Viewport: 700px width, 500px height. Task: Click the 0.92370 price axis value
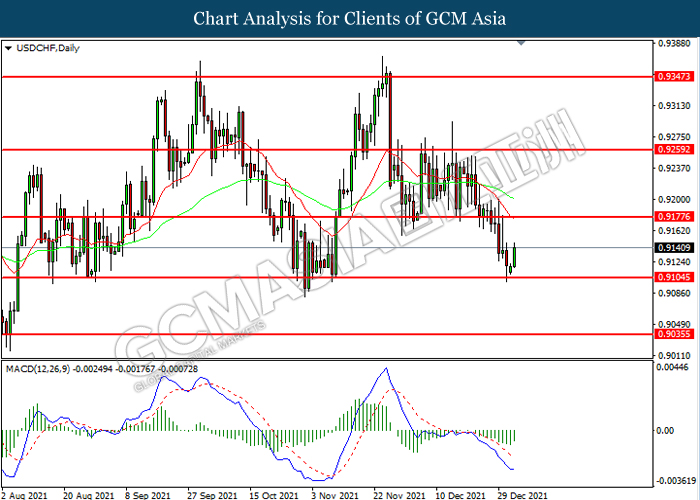(x=675, y=168)
